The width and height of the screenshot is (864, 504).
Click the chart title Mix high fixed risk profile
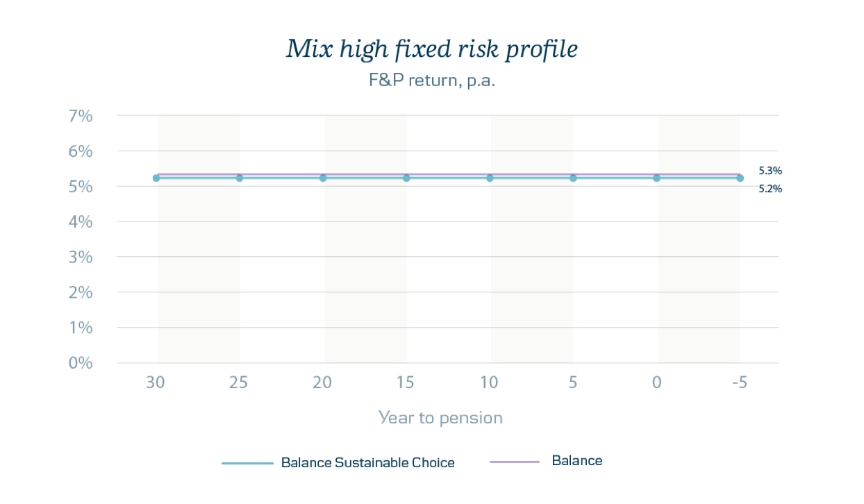(x=432, y=49)
